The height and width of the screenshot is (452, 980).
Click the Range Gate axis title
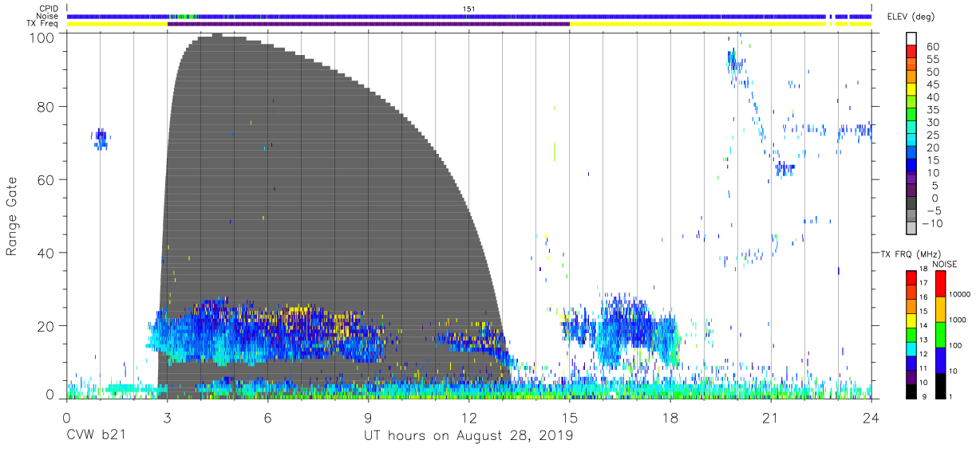click(x=12, y=217)
